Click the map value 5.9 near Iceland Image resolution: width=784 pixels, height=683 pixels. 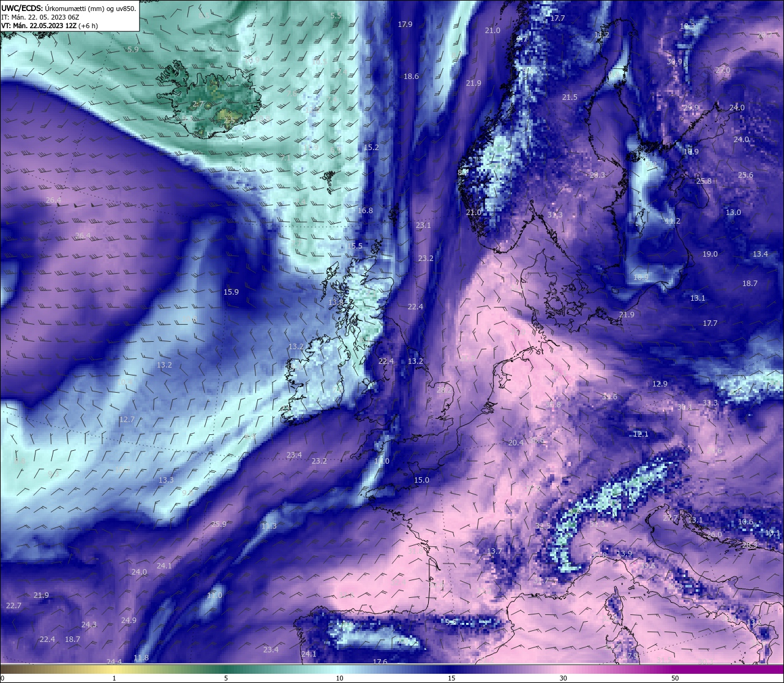[x=133, y=50]
